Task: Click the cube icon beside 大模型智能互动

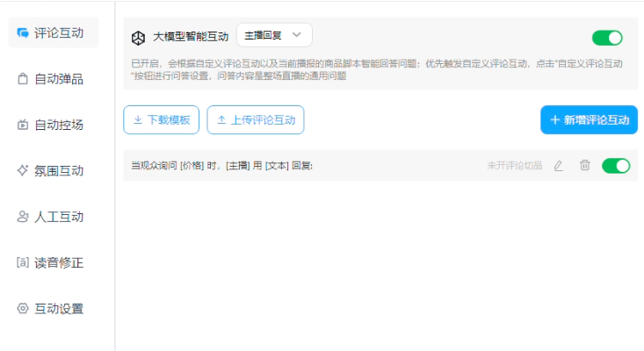Action: coord(138,37)
